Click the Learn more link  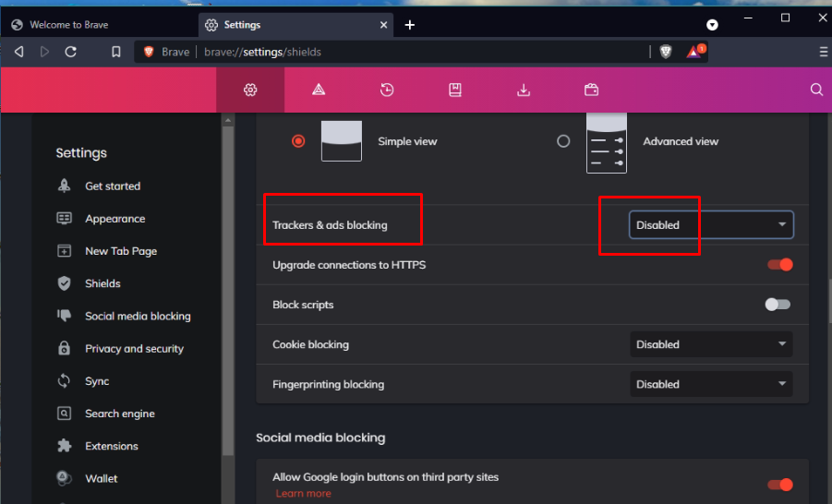303,494
